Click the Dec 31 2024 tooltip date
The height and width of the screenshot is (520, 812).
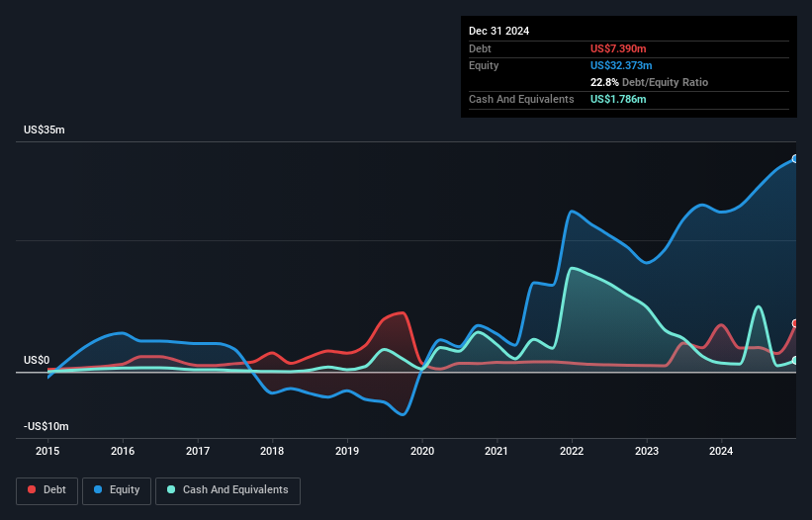(x=498, y=31)
